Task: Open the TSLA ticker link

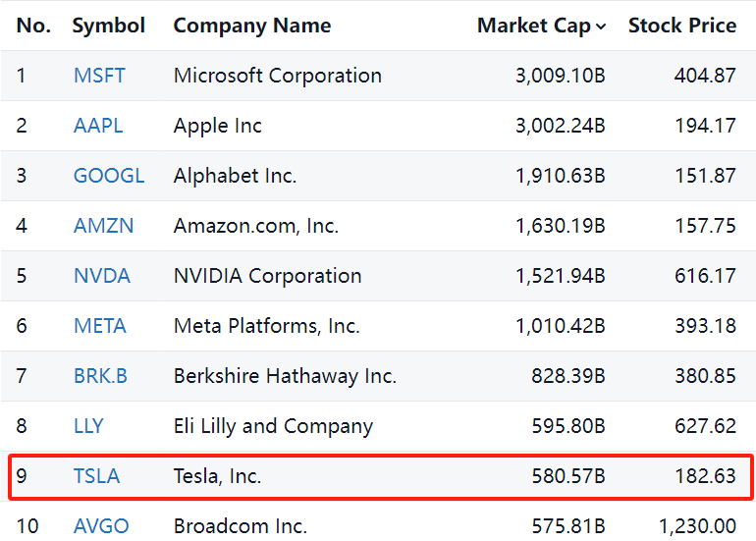Action: pos(96,476)
